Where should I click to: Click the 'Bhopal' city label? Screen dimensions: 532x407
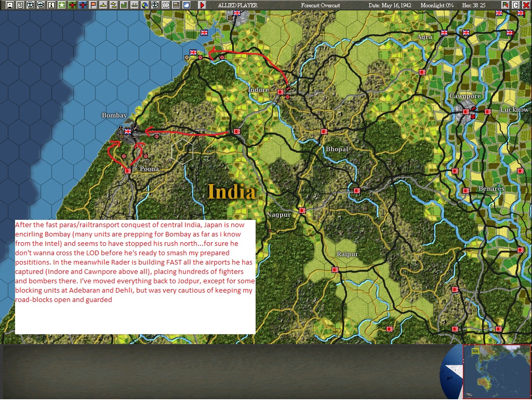coord(337,149)
